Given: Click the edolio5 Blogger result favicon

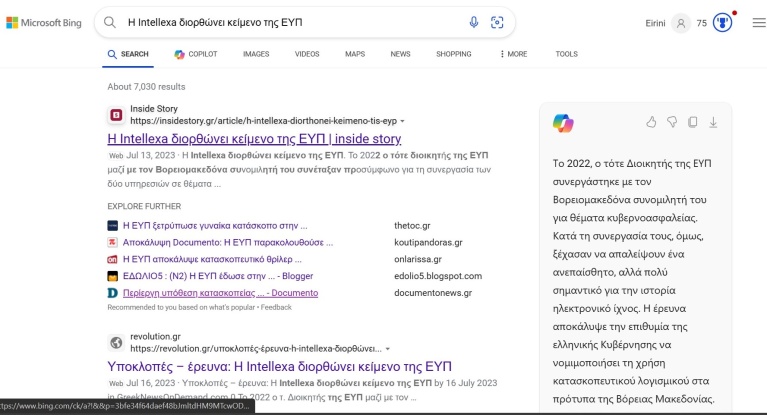Looking at the screenshot, I should pos(113,276).
